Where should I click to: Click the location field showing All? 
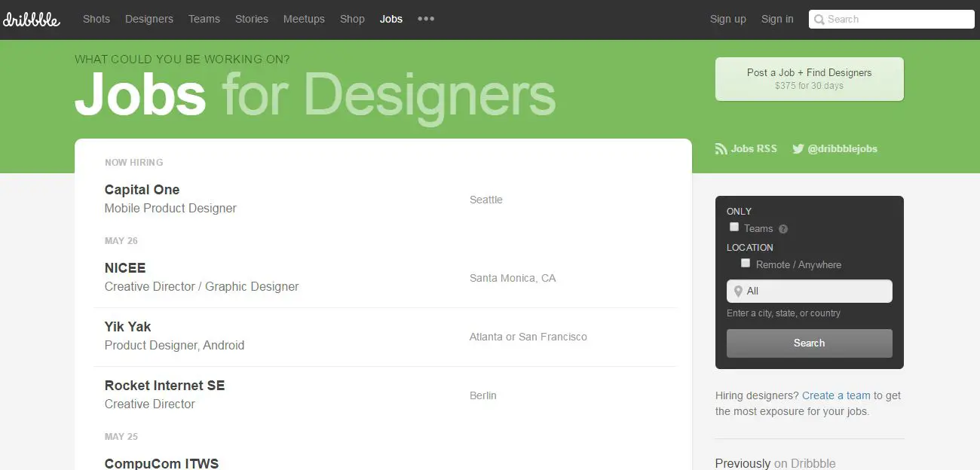pyautogui.click(x=810, y=291)
